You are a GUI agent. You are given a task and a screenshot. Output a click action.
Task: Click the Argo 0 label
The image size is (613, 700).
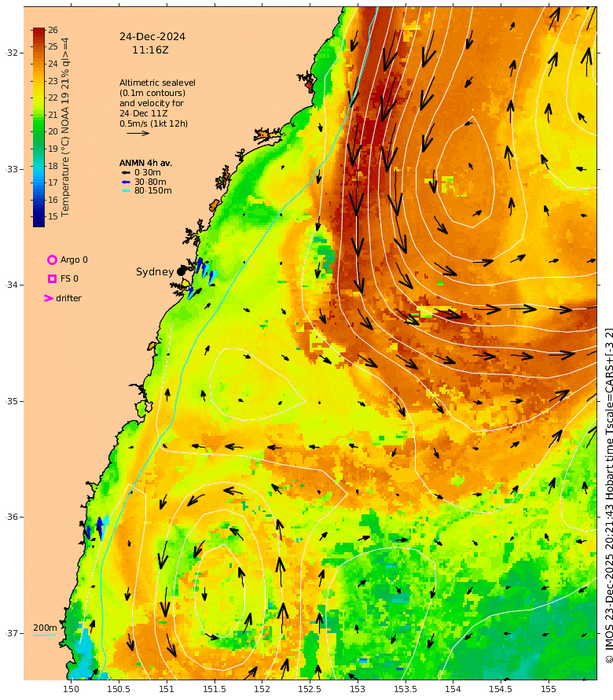(74, 260)
